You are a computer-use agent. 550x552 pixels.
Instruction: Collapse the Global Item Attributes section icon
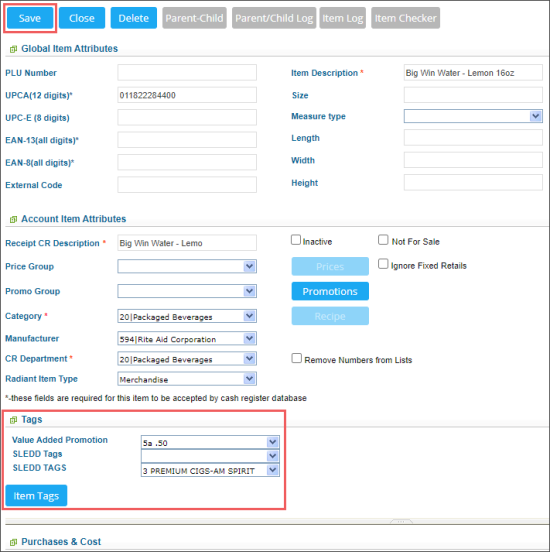pyautogui.click(x=13, y=49)
